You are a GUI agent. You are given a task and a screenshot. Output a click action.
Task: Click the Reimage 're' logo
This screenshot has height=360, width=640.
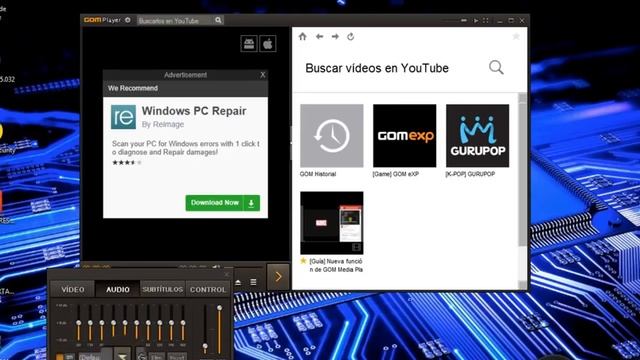(x=123, y=117)
